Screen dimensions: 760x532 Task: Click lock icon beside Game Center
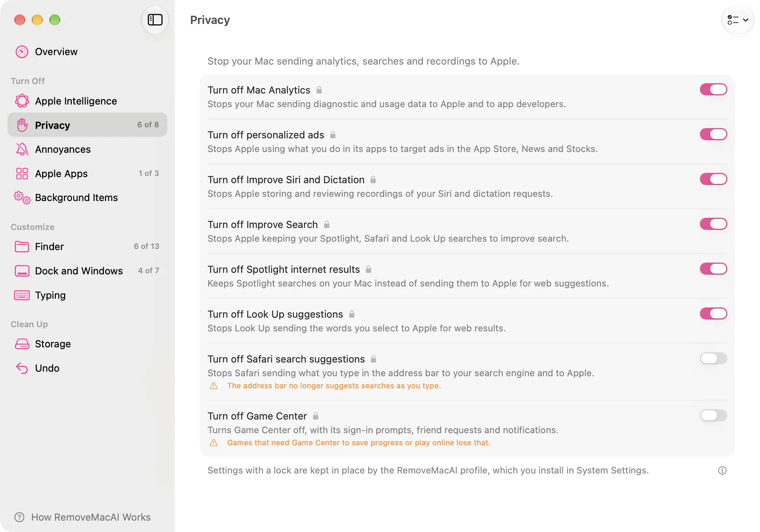315,416
